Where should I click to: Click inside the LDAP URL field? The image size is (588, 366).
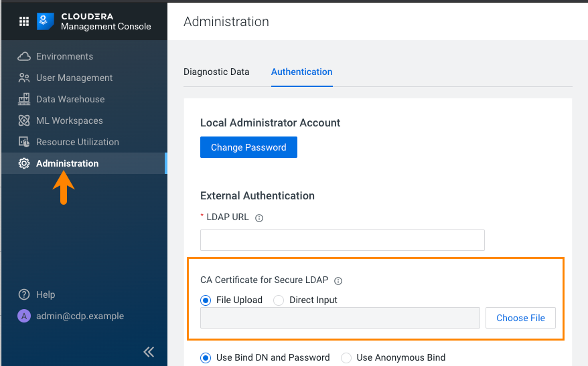[342, 240]
